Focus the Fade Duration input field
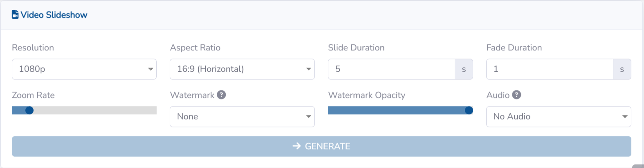This screenshot has width=644, height=168. pyautogui.click(x=549, y=69)
